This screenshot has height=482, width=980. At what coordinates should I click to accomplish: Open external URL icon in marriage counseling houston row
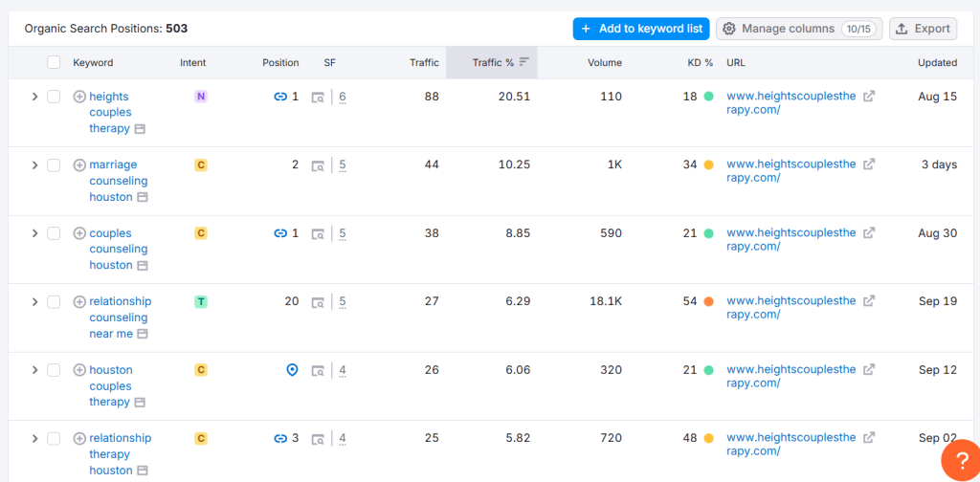[x=869, y=164]
